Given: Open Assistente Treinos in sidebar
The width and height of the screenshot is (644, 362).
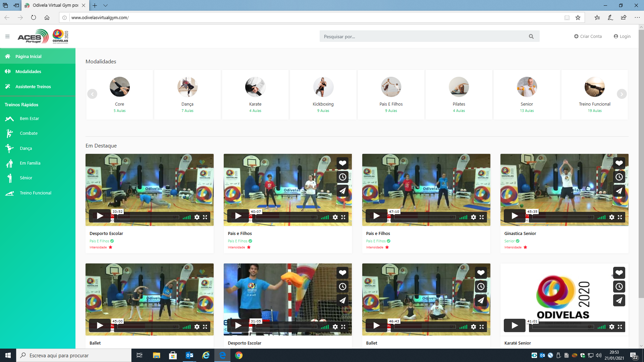Looking at the screenshot, I should tap(33, 87).
